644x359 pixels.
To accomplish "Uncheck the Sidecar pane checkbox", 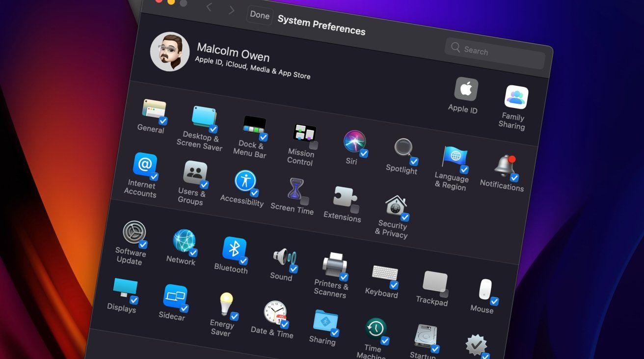I will tap(185, 308).
